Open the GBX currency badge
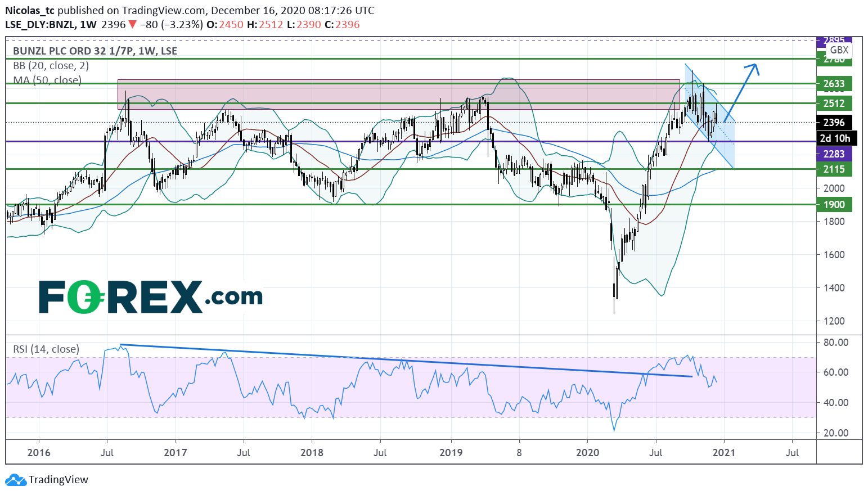The height and width of the screenshot is (495, 868). pyautogui.click(x=839, y=50)
